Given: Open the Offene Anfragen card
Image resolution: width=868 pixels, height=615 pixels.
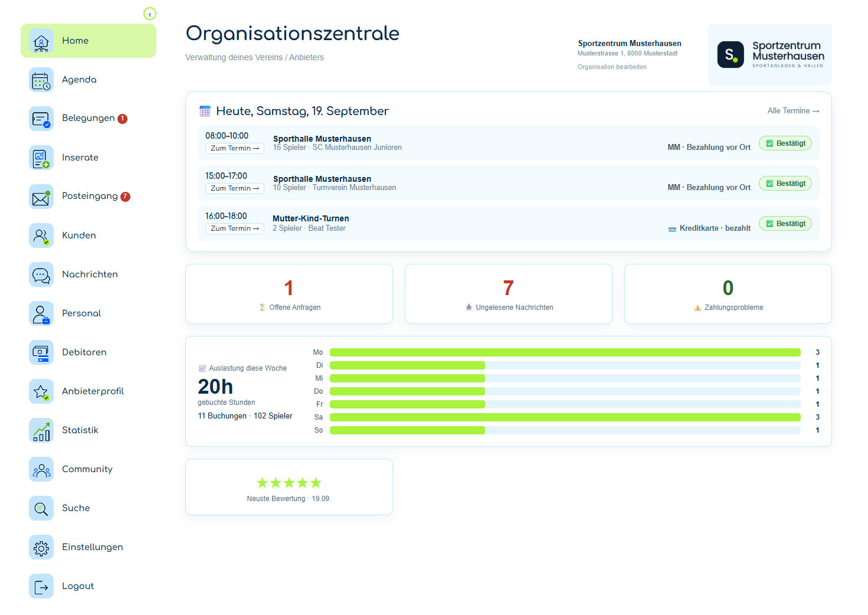Looking at the screenshot, I should [x=289, y=294].
